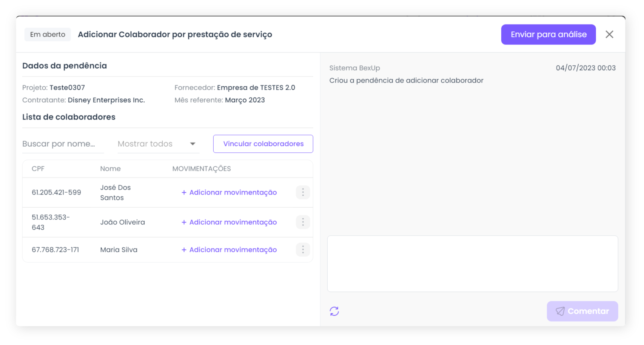Click the Mostrar todos dropdown arrow
The image size is (644, 345).
[193, 144]
